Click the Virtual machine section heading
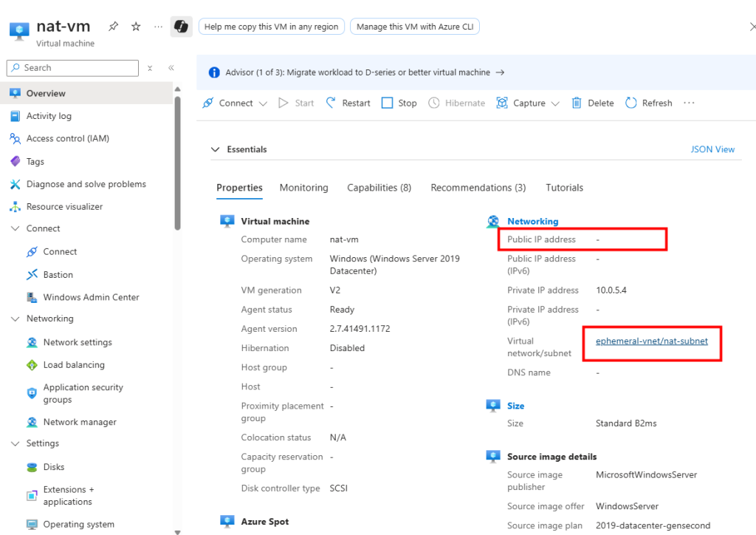The width and height of the screenshot is (756, 535). coord(275,222)
